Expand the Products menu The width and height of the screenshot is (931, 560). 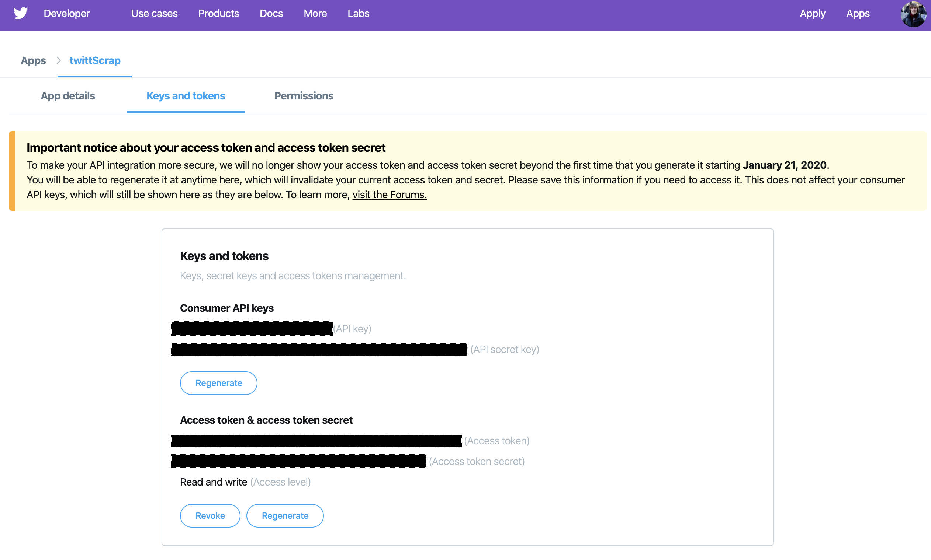point(218,14)
